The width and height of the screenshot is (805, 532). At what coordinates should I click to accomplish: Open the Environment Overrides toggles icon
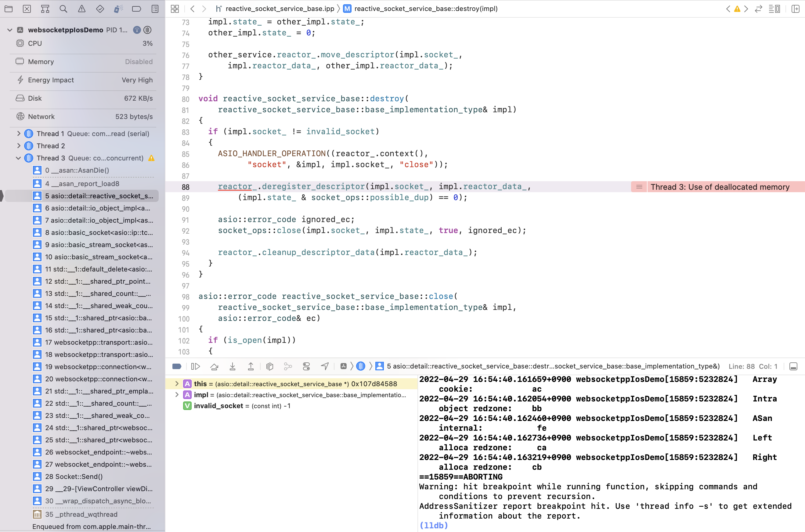point(306,366)
